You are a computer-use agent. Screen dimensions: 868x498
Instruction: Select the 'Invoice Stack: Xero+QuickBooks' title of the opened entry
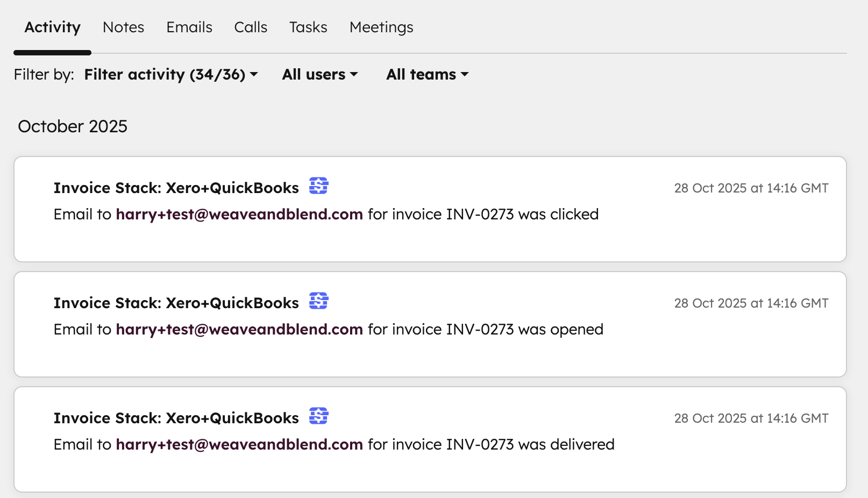pyautogui.click(x=176, y=303)
